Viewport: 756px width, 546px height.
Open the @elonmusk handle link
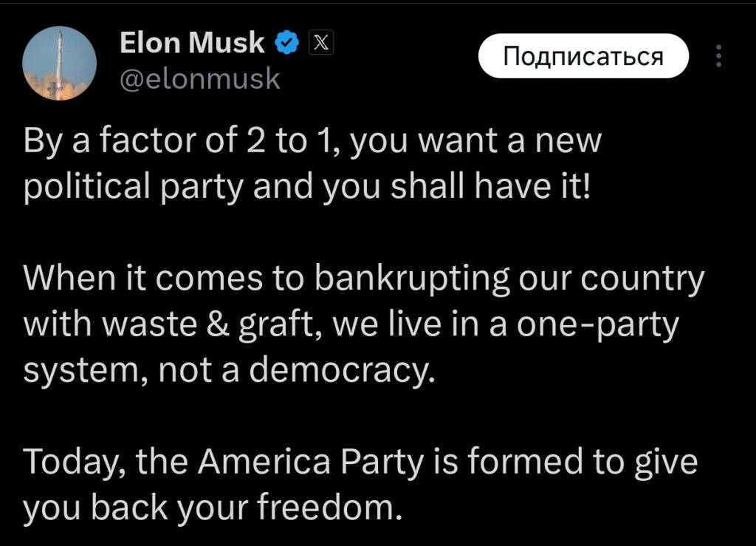click(x=199, y=78)
